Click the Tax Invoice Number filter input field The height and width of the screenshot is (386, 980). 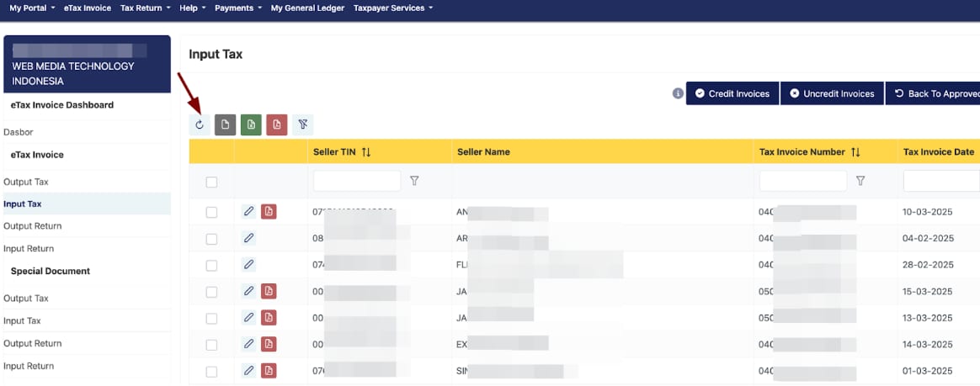tap(802, 181)
